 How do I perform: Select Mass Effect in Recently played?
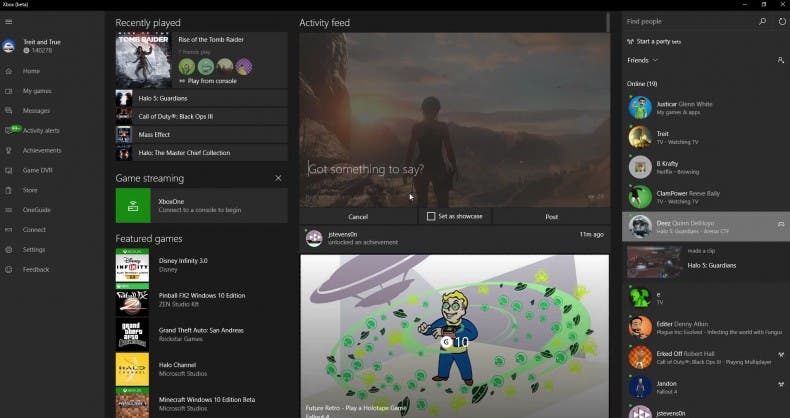click(x=202, y=135)
